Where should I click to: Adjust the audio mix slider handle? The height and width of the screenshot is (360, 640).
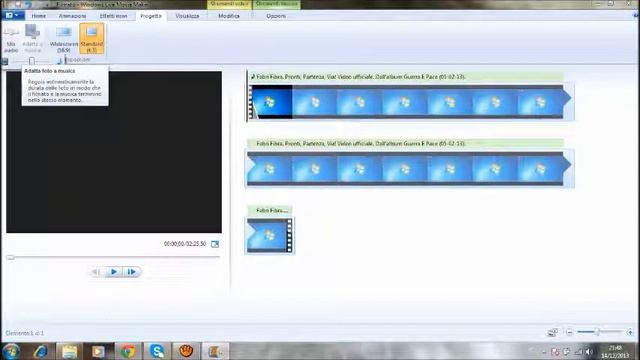point(32,61)
